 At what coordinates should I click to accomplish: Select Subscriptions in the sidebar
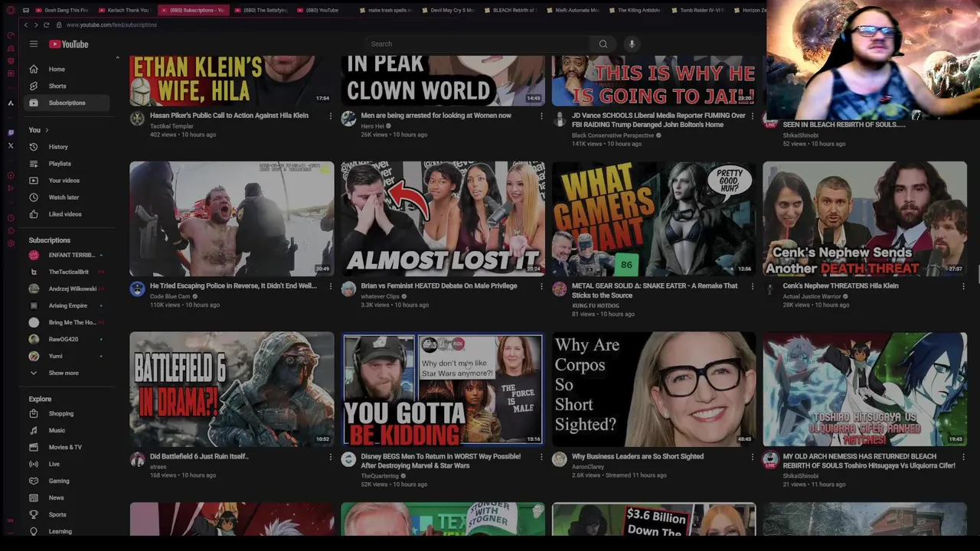pos(67,103)
